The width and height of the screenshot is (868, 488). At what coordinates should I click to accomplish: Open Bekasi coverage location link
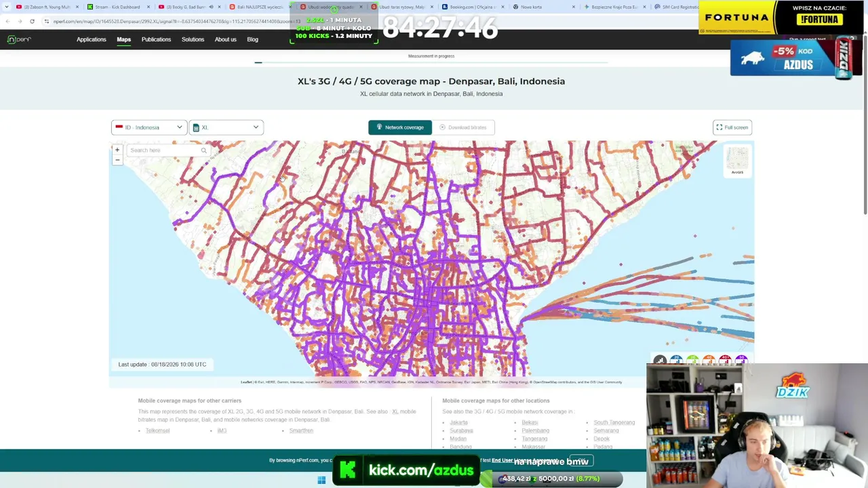tap(530, 422)
